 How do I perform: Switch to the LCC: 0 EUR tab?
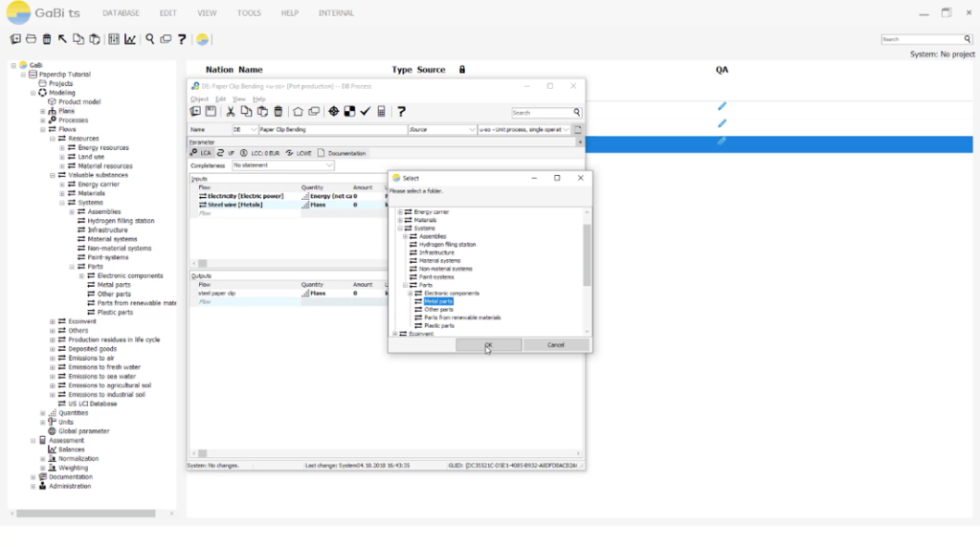(260, 153)
